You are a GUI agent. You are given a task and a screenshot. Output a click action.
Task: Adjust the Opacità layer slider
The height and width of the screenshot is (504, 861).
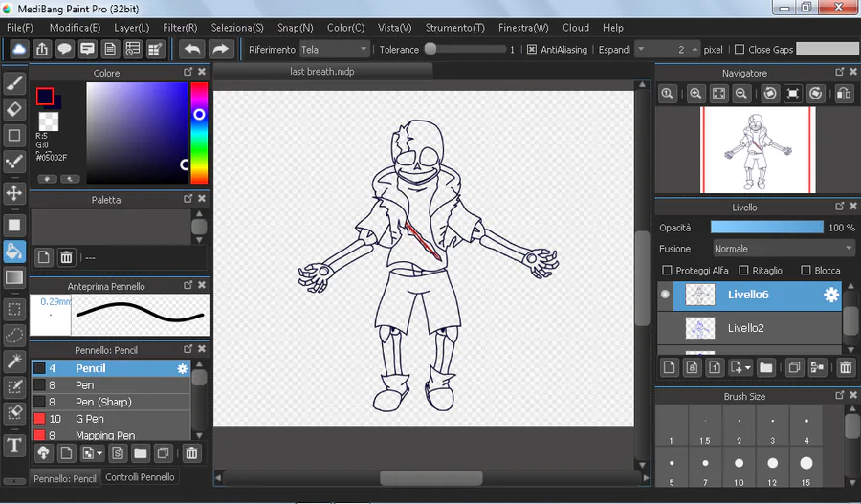point(766,228)
